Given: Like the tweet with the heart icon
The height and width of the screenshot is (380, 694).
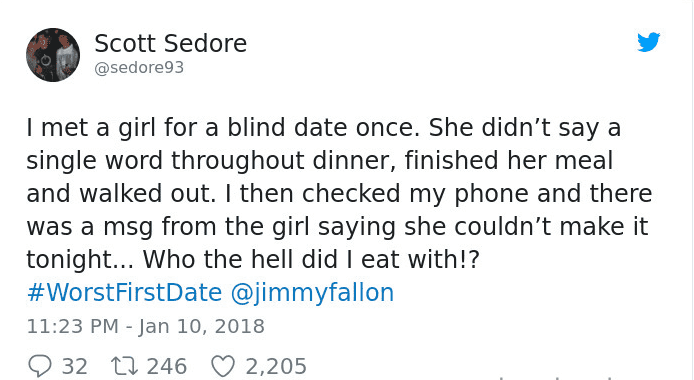Looking at the screenshot, I should (223, 366).
